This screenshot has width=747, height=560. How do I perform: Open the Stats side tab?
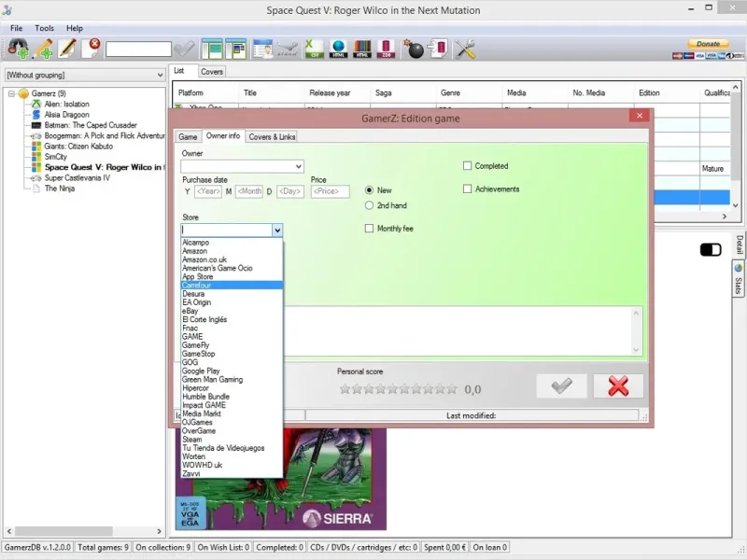[739, 281]
